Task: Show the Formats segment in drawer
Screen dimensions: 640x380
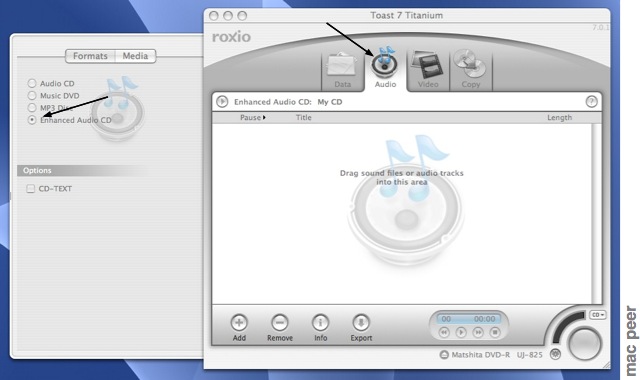Action: click(90, 56)
